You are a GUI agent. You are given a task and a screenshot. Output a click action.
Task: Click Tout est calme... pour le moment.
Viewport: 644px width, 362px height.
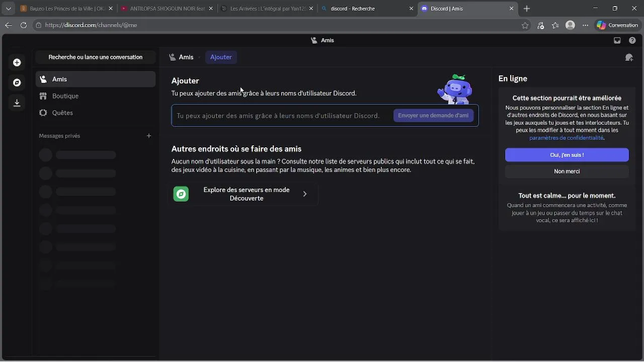(567, 196)
